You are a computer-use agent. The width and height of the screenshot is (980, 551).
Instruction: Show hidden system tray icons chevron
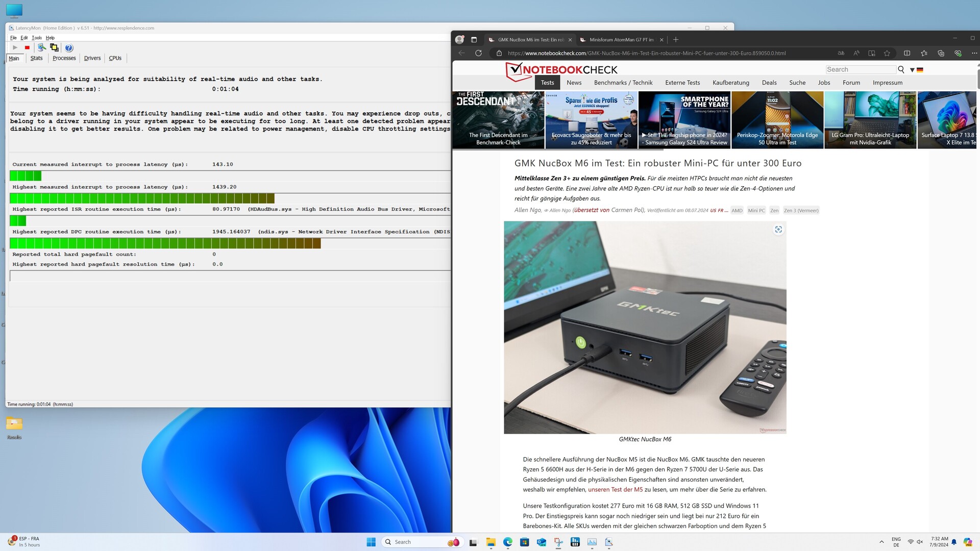click(x=881, y=542)
